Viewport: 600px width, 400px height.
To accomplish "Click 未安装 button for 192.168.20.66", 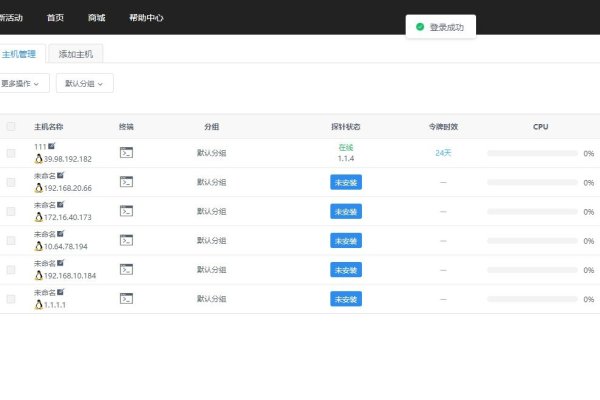I will tap(345, 182).
